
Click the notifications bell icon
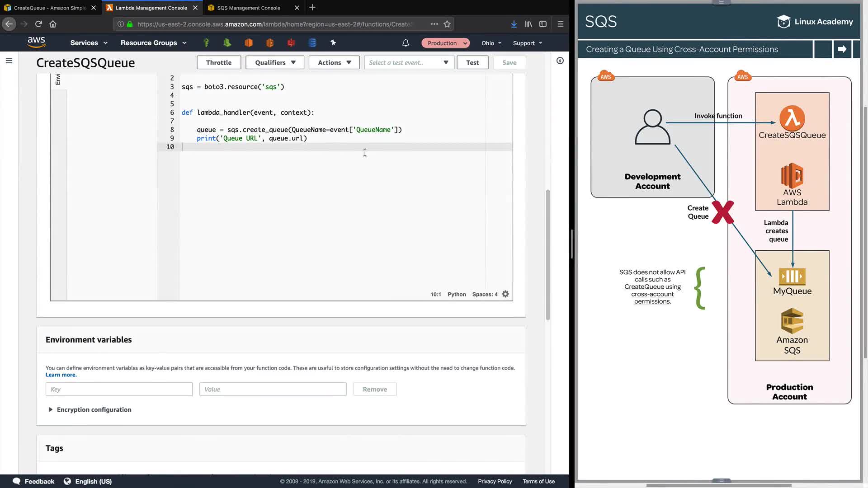click(406, 43)
